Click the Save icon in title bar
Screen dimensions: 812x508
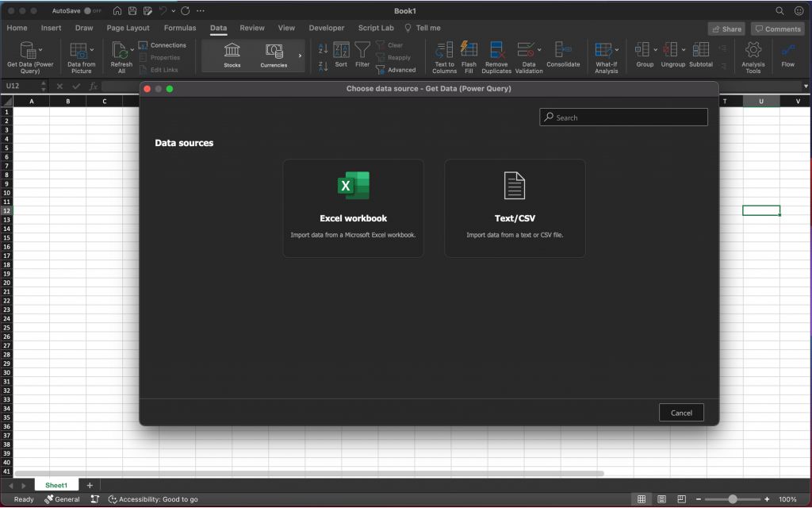coord(132,11)
